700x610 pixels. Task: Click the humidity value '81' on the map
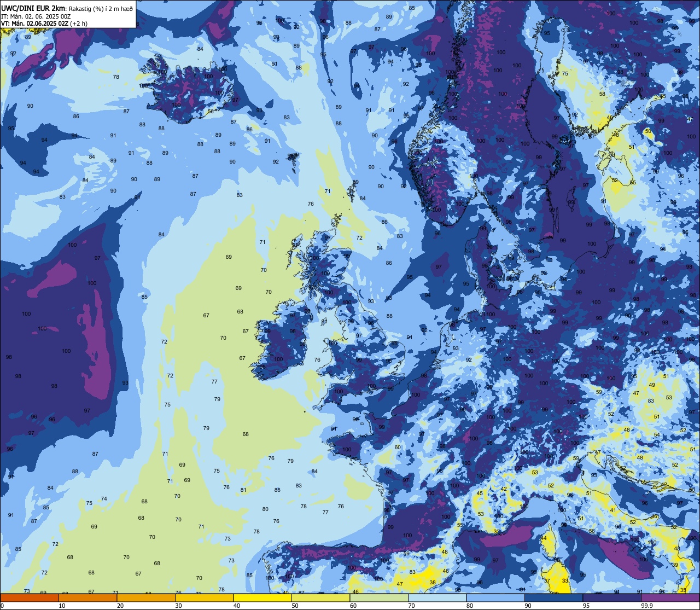click(x=243, y=490)
